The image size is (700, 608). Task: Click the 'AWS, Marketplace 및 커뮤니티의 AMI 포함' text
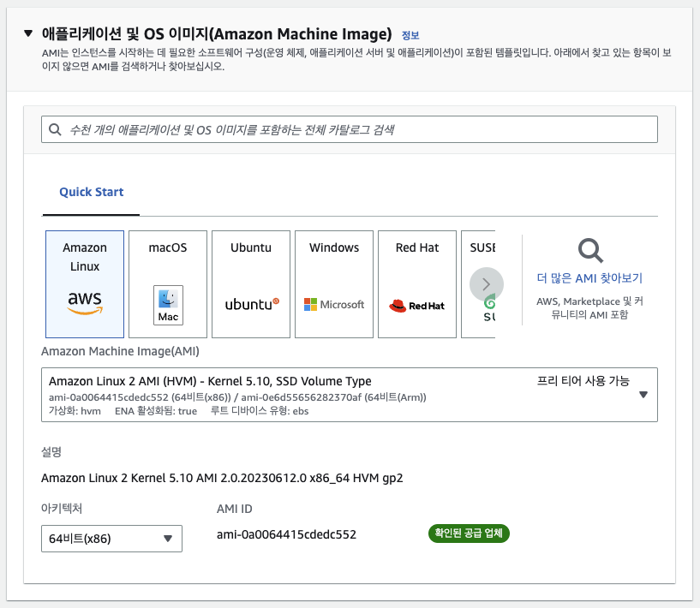coord(589,307)
